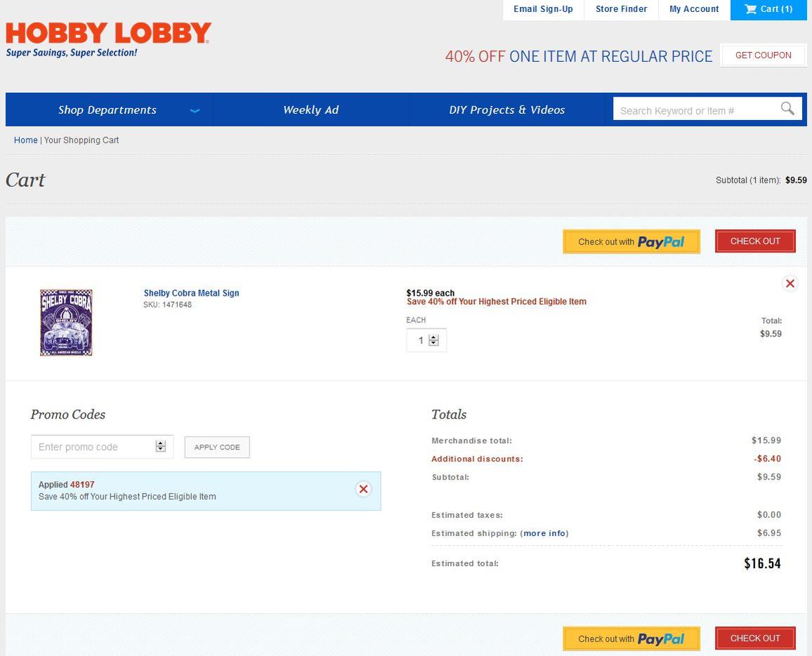Click the Get Coupon button

763,55
